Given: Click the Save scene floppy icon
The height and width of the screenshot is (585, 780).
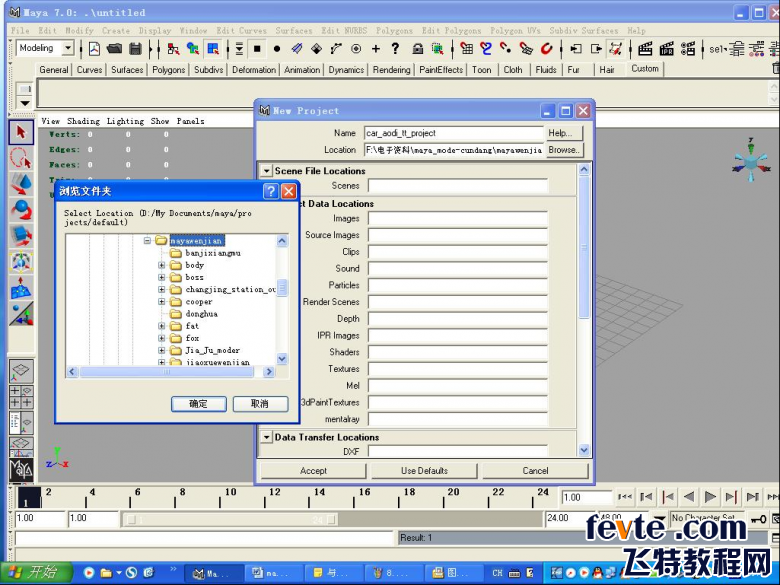Looking at the screenshot, I should point(135,49).
